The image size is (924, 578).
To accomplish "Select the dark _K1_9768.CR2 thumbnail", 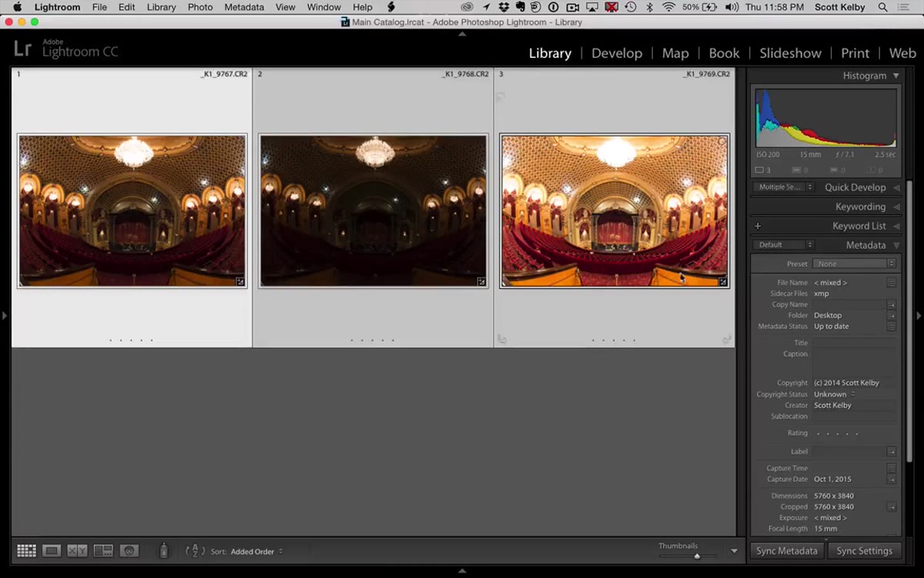I will click(x=373, y=210).
